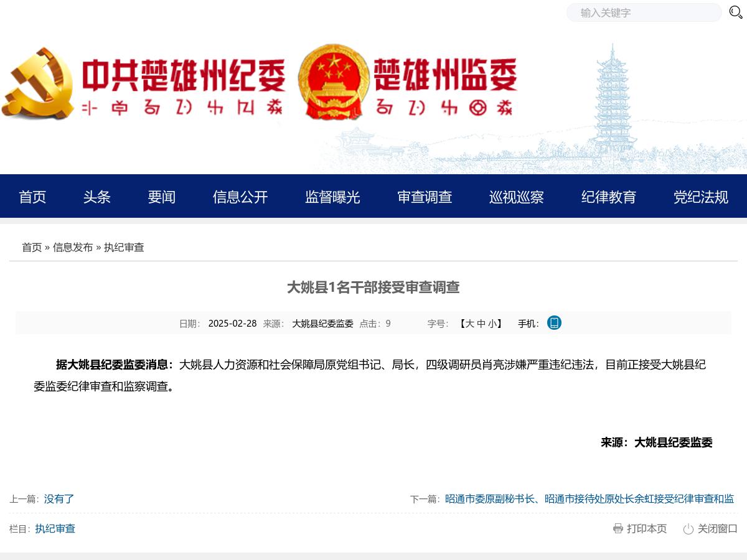This screenshot has width=747, height=560.
Task: Click the 信息发布 breadcrumb link
Action: coord(73,247)
